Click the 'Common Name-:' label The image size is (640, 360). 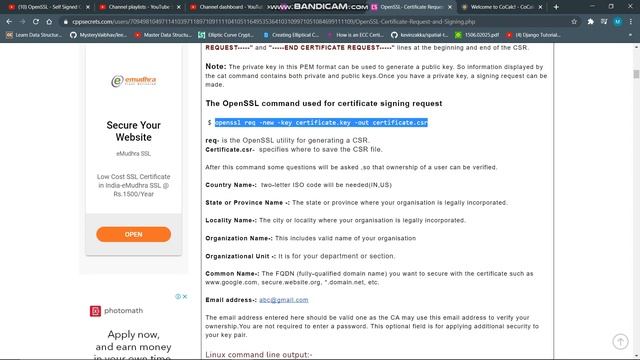click(232, 273)
